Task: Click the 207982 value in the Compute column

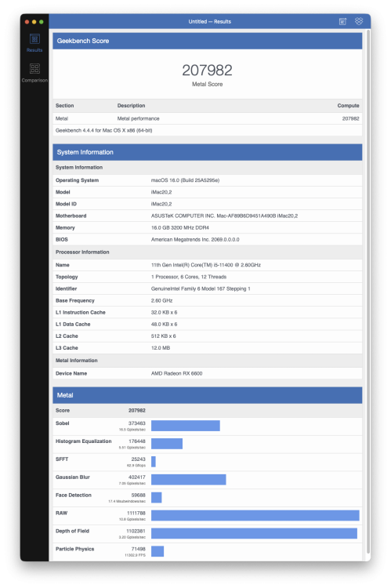Action: tap(350, 118)
